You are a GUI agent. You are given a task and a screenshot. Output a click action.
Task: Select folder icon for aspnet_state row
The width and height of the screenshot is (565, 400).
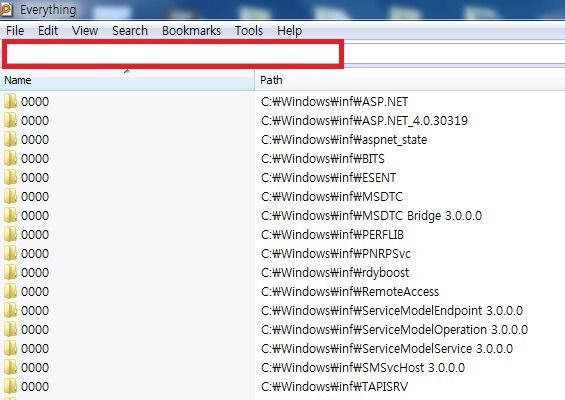(x=10, y=139)
